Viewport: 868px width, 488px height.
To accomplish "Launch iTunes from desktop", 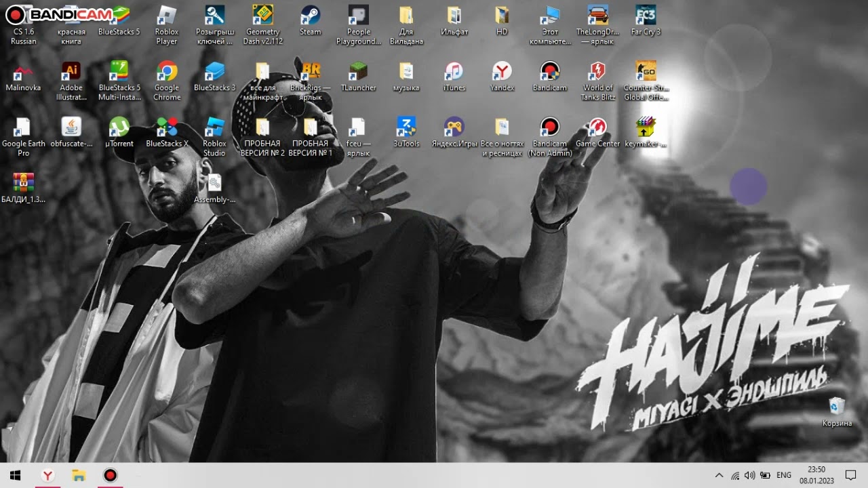I will [454, 77].
